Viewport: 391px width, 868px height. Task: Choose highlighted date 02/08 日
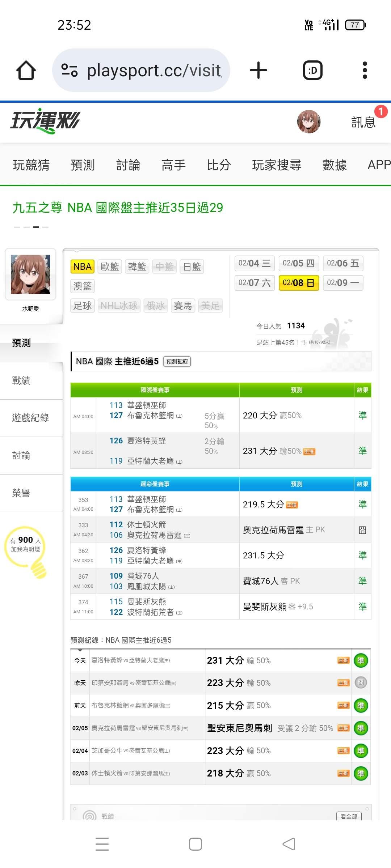pyautogui.click(x=299, y=283)
